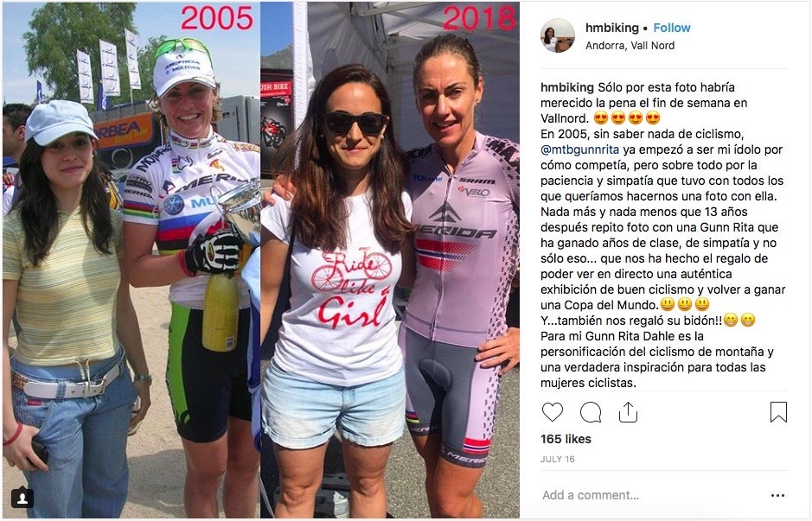Viewport: 812px width, 521px height.
Task: Follow the hmbiking account
Action: coord(672,28)
